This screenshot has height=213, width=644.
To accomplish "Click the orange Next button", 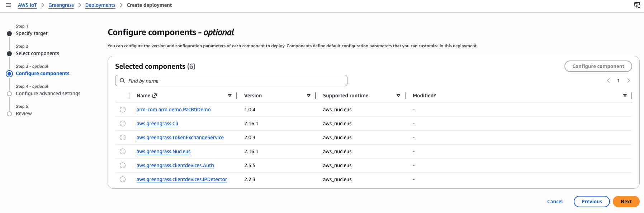I will pyautogui.click(x=626, y=202).
